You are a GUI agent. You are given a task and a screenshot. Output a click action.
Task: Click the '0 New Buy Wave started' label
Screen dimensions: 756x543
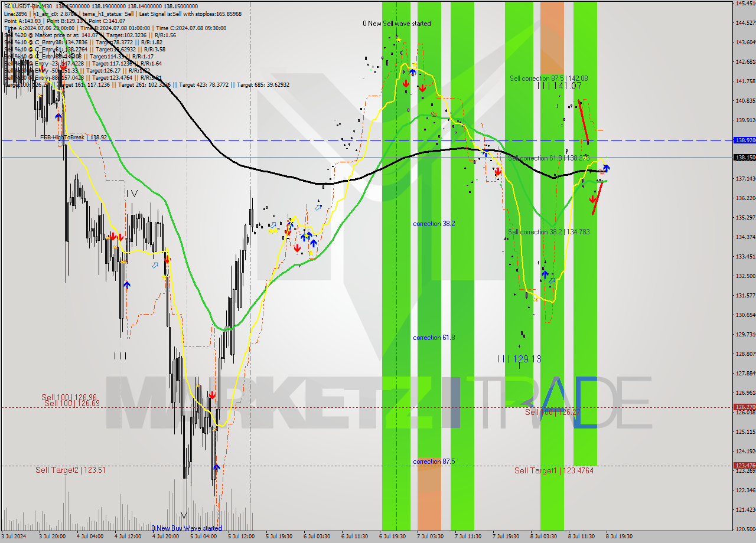187,528
